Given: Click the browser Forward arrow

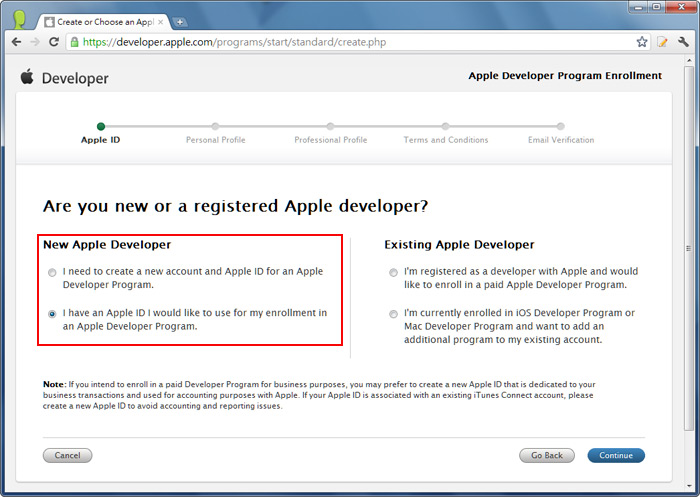Looking at the screenshot, I should tap(35, 42).
